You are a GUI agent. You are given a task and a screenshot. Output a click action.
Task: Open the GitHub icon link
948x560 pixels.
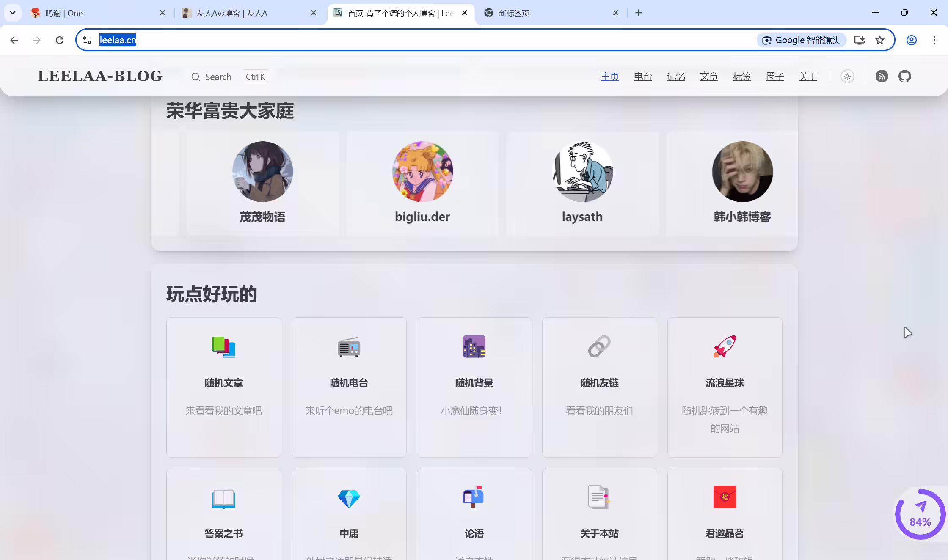pyautogui.click(x=905, y=76)
